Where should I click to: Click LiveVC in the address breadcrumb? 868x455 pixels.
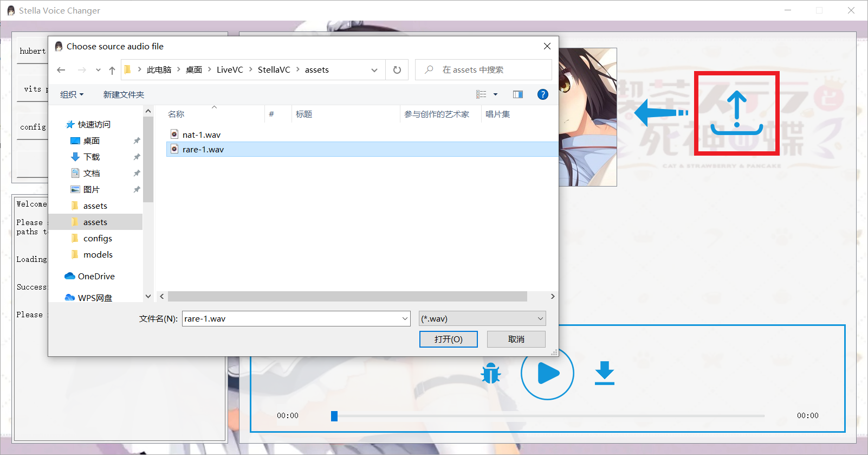click(x=230, y=70)
